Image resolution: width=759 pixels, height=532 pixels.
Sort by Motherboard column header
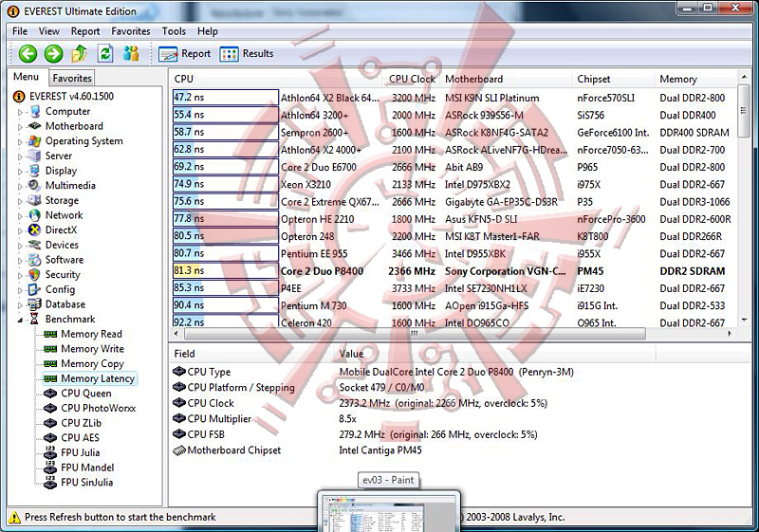507,79
